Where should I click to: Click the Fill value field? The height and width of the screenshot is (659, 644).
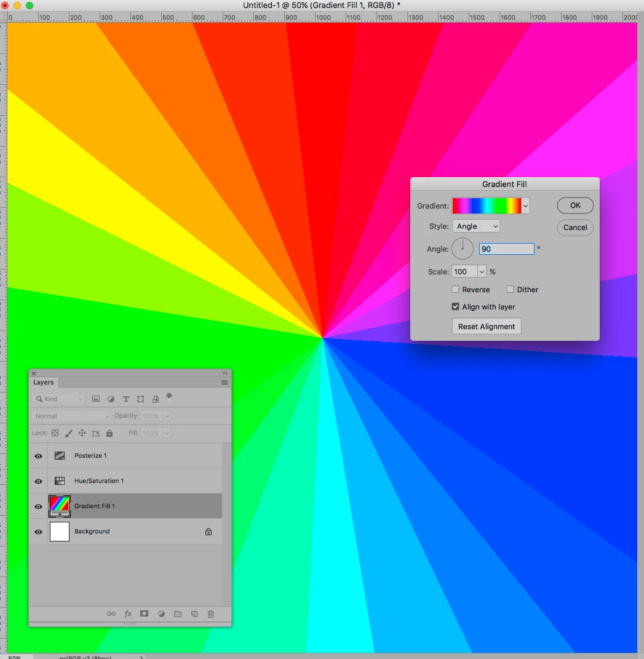click(x=151, y=433)
